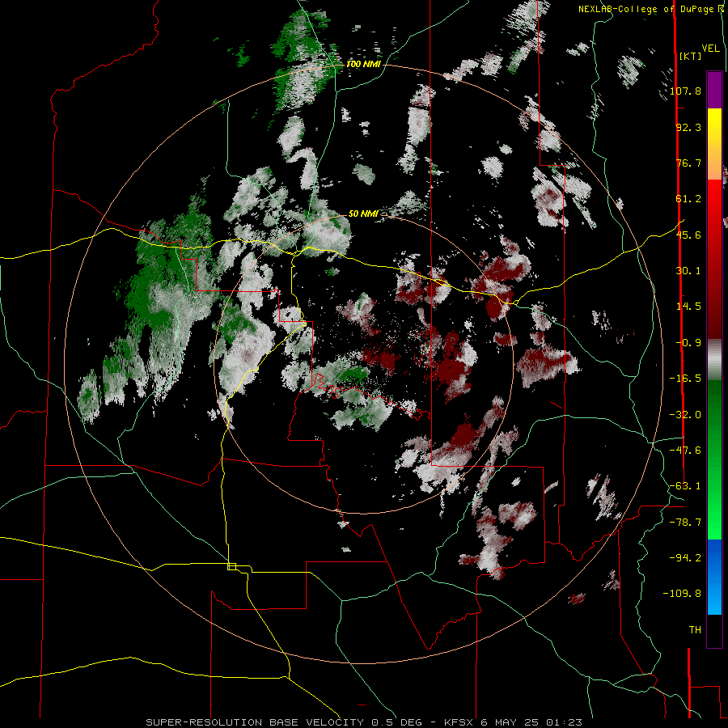Select the green segment of velocity color bar
The height and width of the screenshot is (728, 728).
(x=714, y=459)
